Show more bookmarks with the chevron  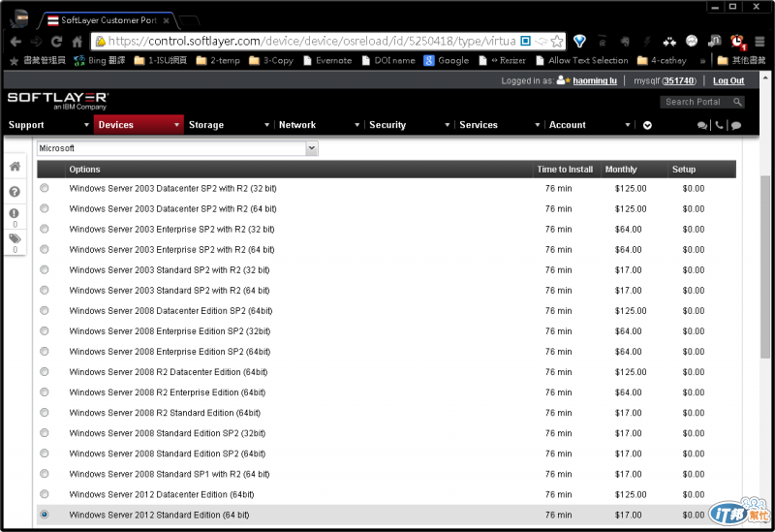coord(702,61)
